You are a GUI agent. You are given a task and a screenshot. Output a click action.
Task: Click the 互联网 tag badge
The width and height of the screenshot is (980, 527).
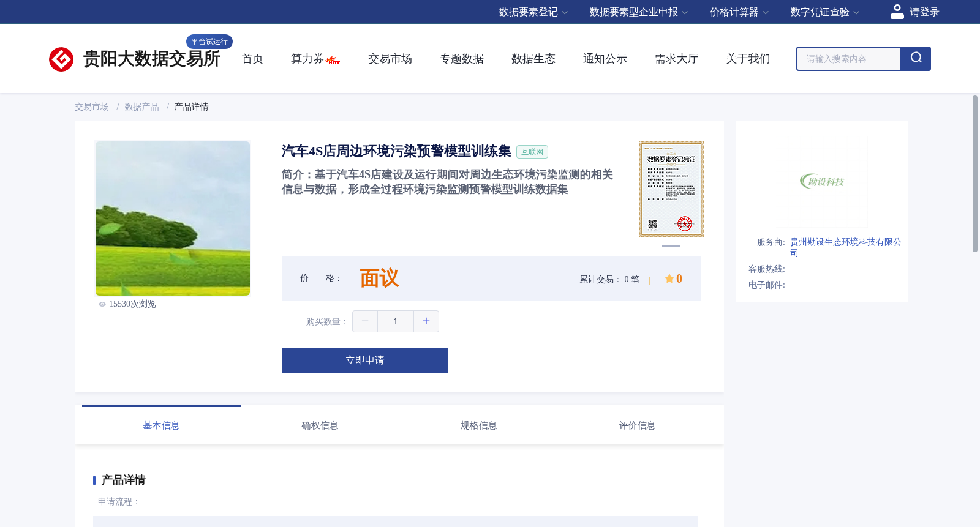pos(532,152)
